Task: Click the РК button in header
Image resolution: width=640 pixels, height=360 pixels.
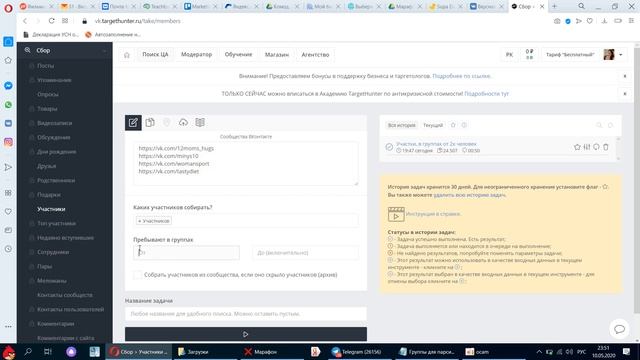Action: point(509,54)
